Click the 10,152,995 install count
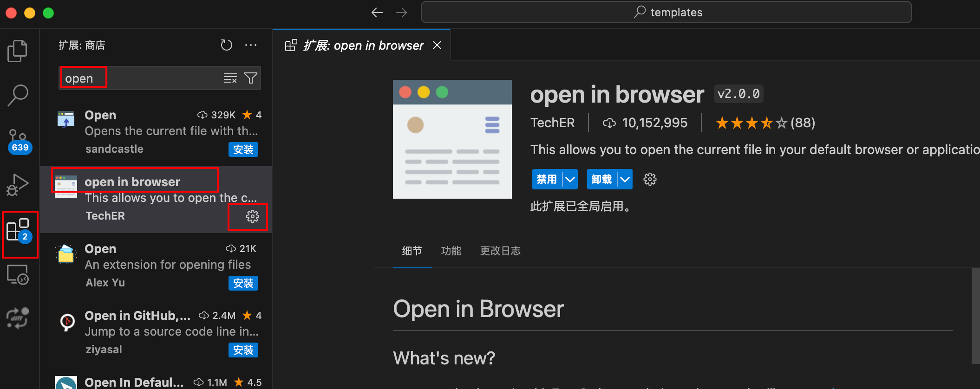 (645, 123)
